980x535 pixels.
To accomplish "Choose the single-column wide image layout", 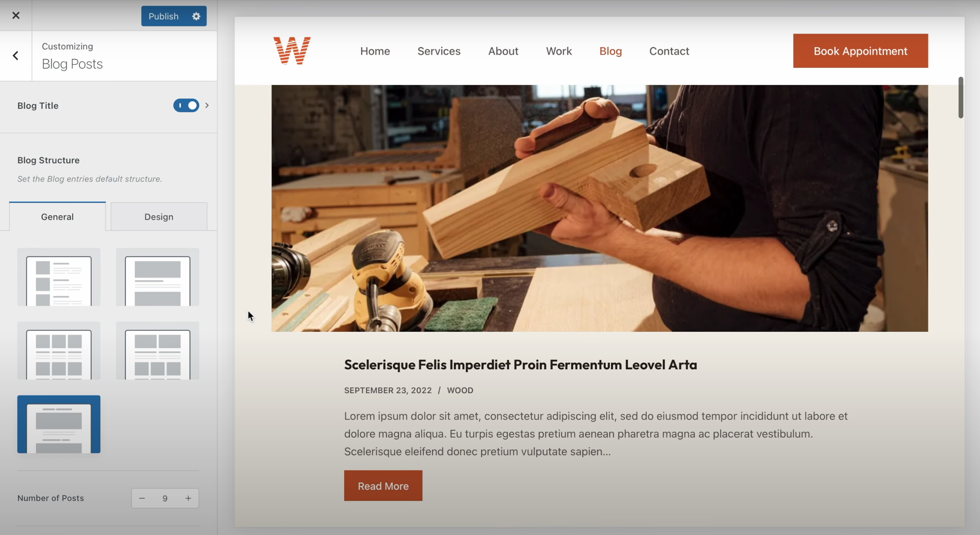I will 158,277.
